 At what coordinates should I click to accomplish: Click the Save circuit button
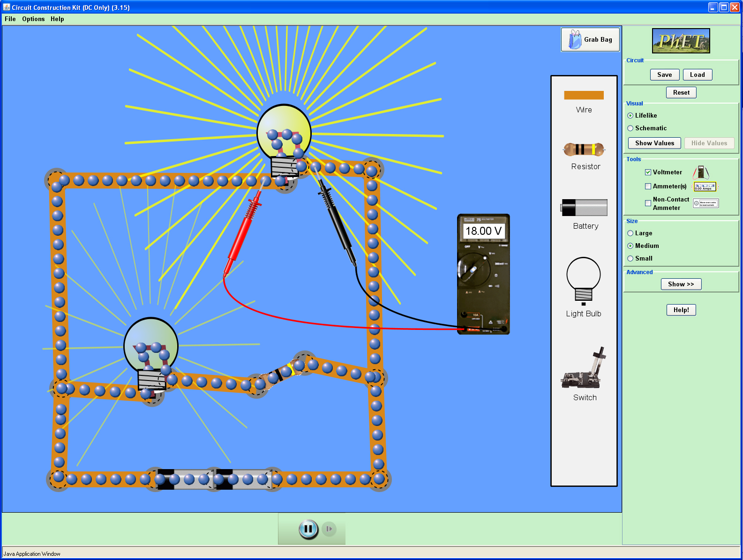coord(664,75)
